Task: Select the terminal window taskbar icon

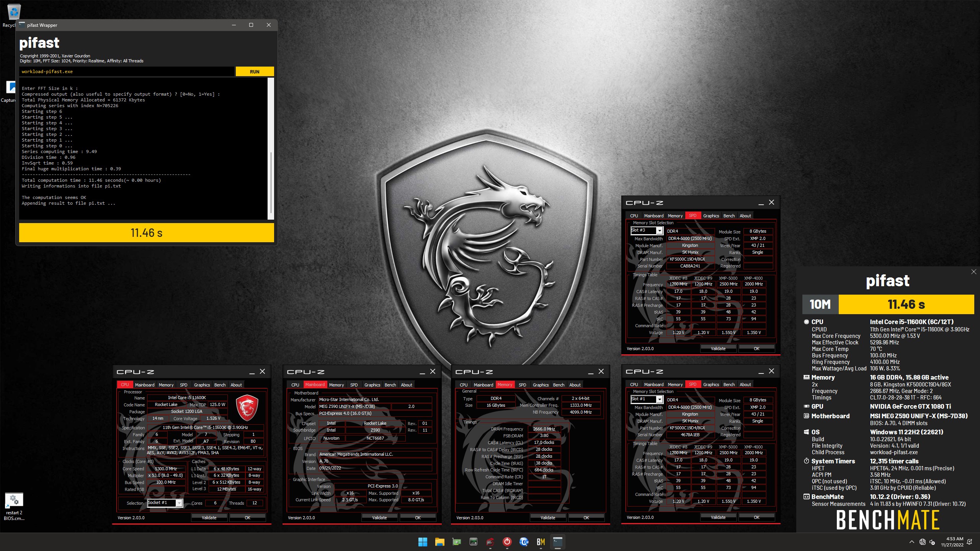Action: [558, 542]
